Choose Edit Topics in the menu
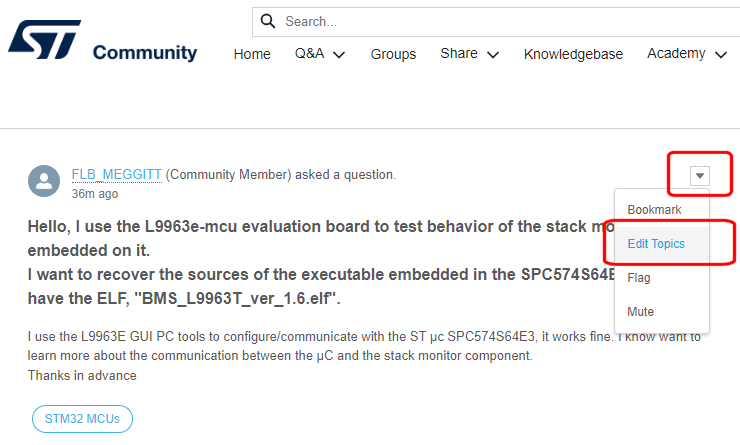740x445 pixels. 656,243
